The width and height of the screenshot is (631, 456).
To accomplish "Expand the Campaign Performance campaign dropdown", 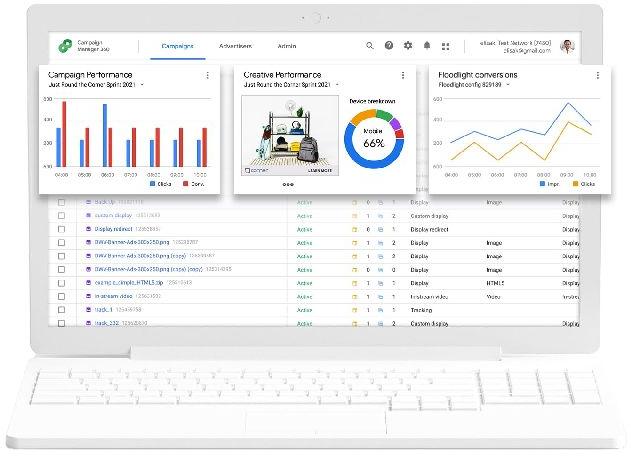I will pos(142,86).
